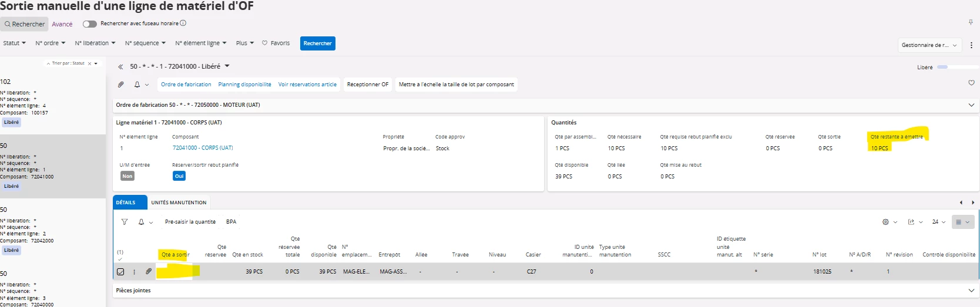980x307 pixels.
Task: Click the notification bell in record toolbar
Action: click(137, 85)
